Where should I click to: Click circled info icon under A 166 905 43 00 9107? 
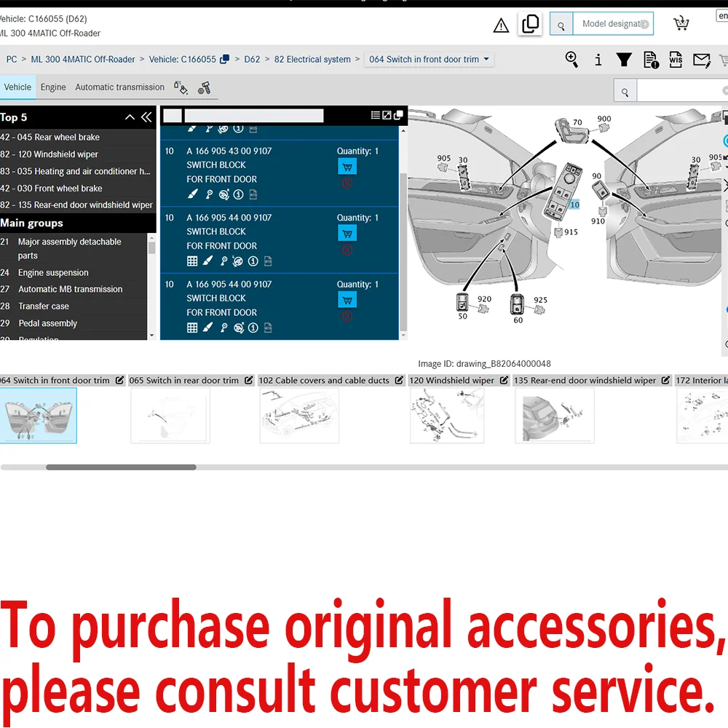[x=238, y=194]
